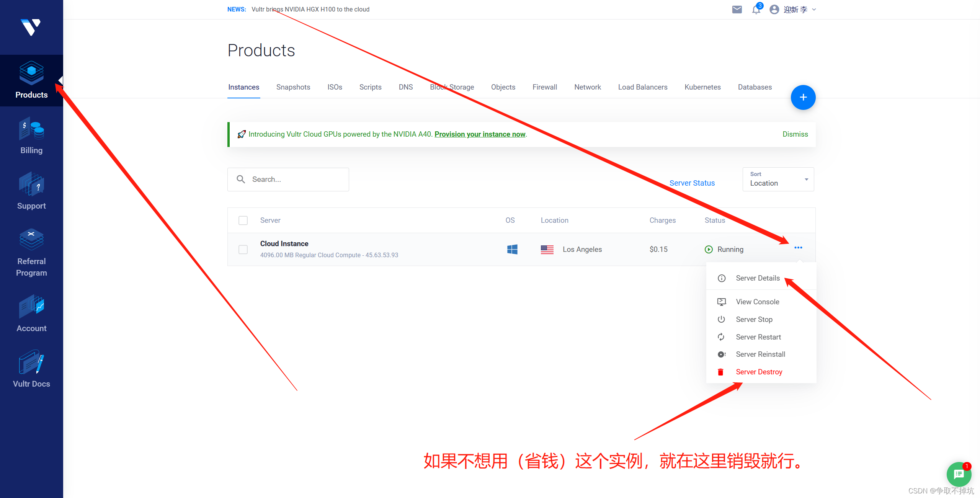980x498 pixels.
Task: Open the mail envelope icon
Action: (737, 10)
